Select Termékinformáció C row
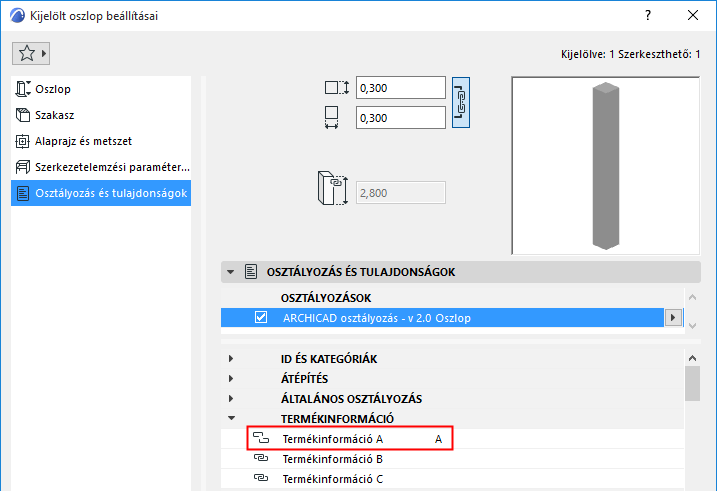Viewport: 717px width, 491px height. point(453,479)
